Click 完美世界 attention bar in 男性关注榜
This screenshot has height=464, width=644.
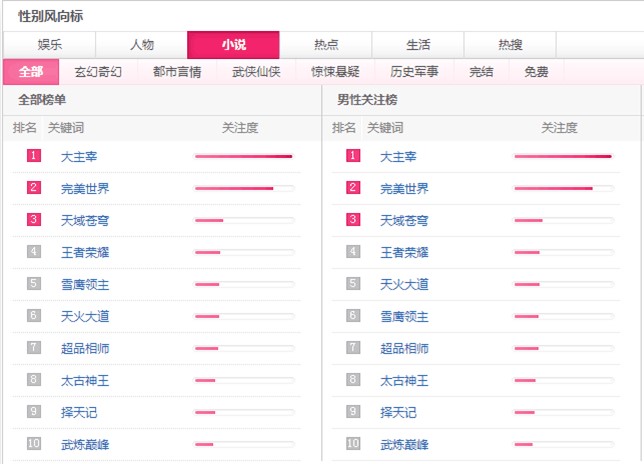point(564,188)
